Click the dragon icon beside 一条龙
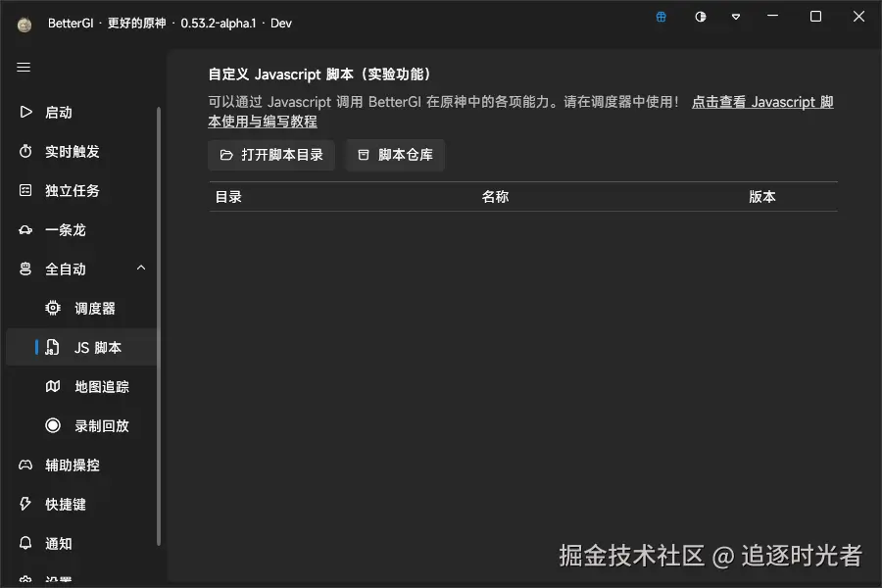This screenshot has width=882, height=588. (25, 229)
